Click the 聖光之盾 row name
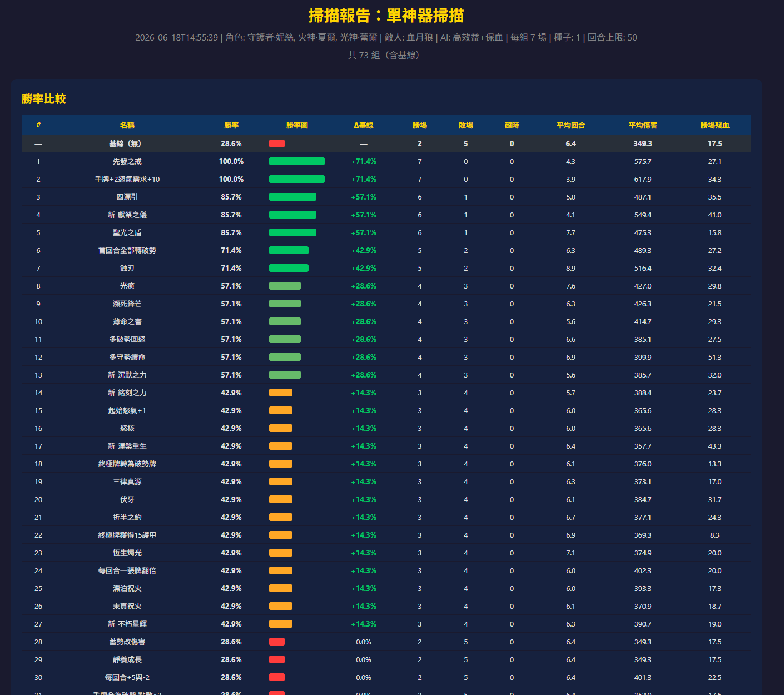The width and height of the screenshot is (784, 695). [127, 232]
